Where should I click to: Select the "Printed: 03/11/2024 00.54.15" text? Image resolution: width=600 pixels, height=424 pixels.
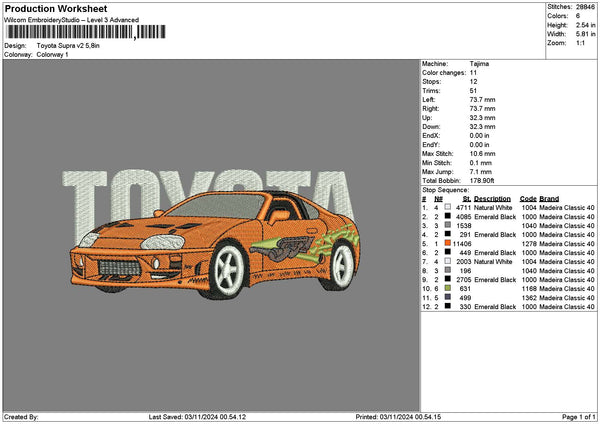[398, 417]
